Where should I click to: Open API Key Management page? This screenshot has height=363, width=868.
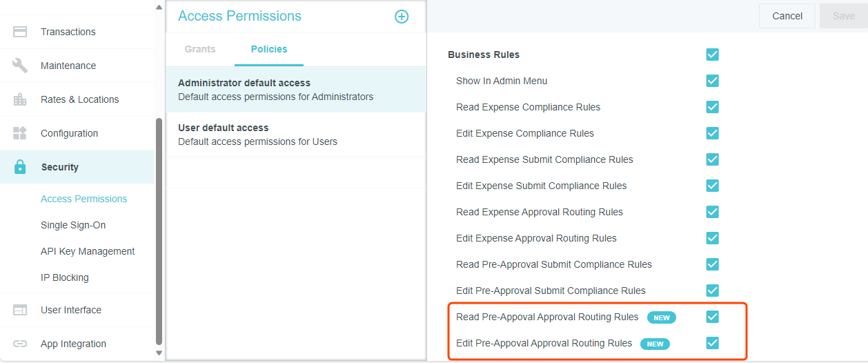pyautogui.click(x=88, y=251)
